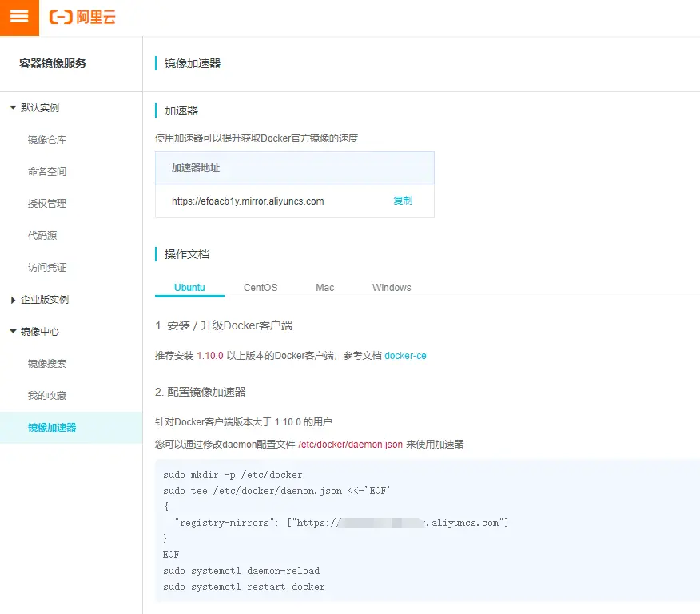The height and width of the screenshot is (614, 700).
Task: Switch to the Windows tab
Action: pos(392,288)
